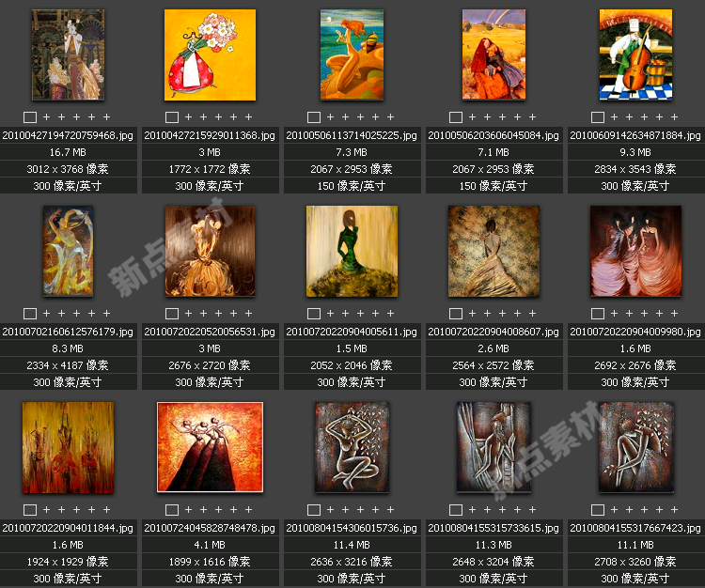Check the box for 20100506203606045084.jpg
The width and height of the screenshot is (705, 588).
click(x=456, y=117)
